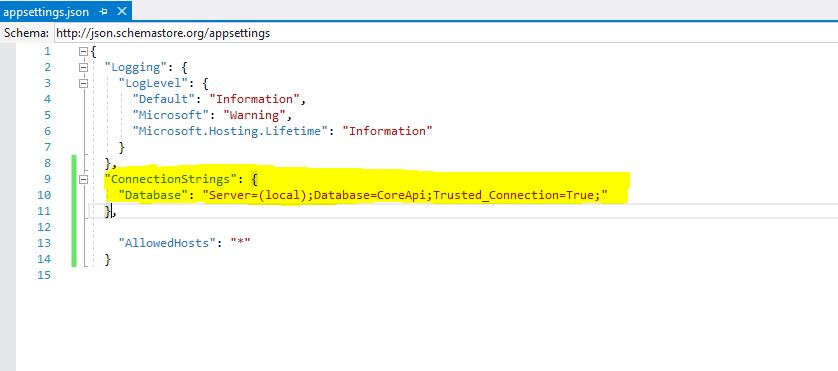Click the "Microsoft" key on line 5
The width and height of the screenshot is (838, 371).
click(170, 115)
